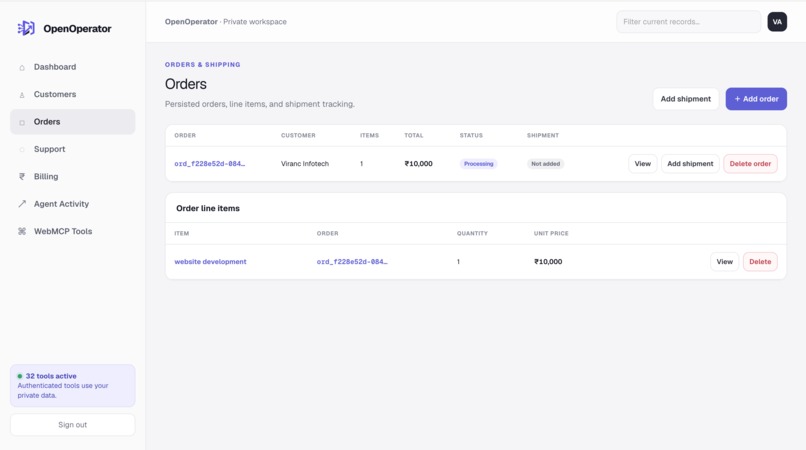Click the Order line items heading
The width and height of the screenshot is (806, 450).
208,208
